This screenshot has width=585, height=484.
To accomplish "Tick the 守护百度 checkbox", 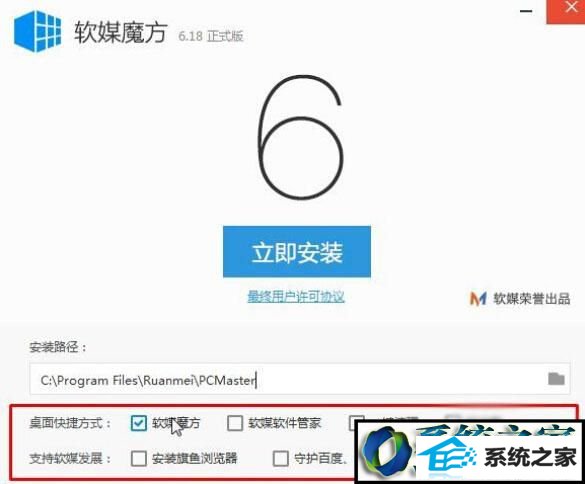I will pos(281,458).
